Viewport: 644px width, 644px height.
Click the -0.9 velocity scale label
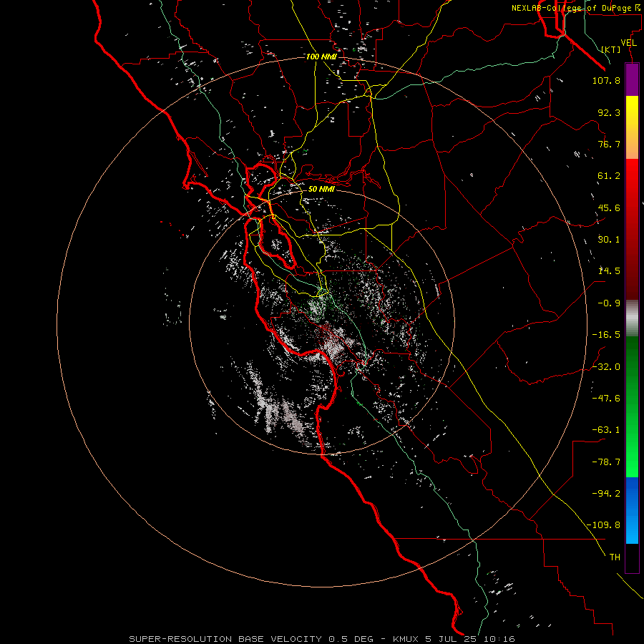pyautogui.click(x=609, y=303)
